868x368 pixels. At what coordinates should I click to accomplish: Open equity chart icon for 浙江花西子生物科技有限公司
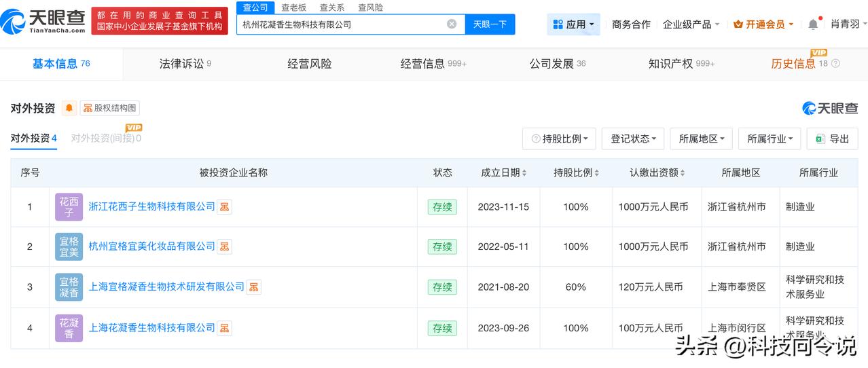coord(224,207)
